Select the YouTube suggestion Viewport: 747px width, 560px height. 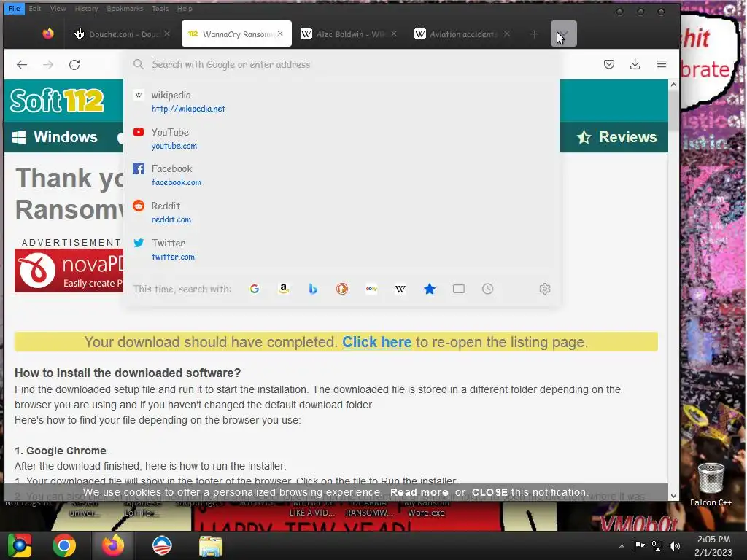click(x=342, y=139)
